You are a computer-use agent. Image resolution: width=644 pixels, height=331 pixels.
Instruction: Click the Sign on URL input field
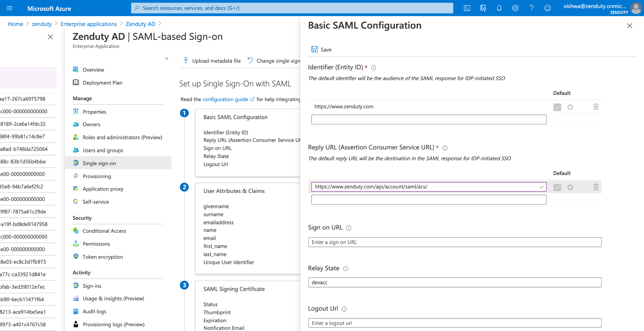(x=454, y=242)
